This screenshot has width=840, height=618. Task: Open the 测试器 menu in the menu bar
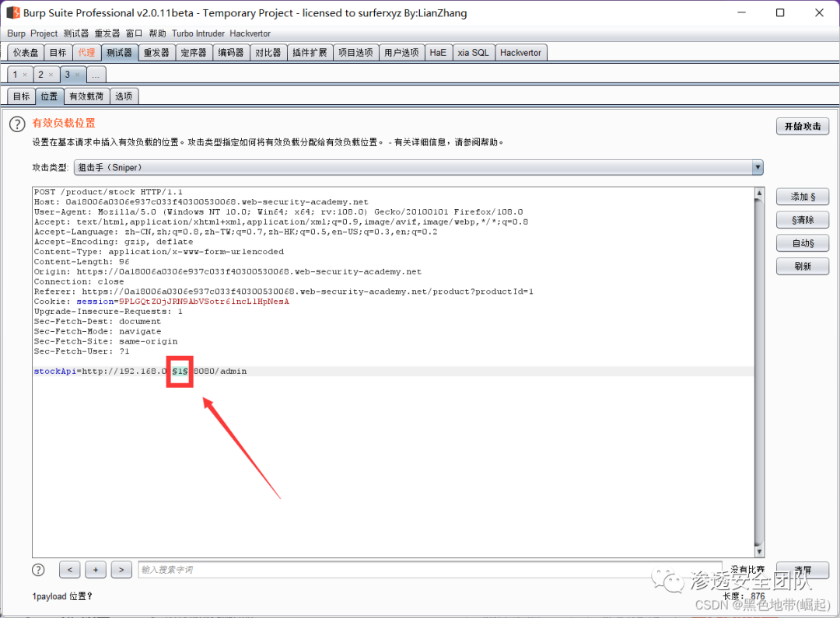[x=76, y=33]
